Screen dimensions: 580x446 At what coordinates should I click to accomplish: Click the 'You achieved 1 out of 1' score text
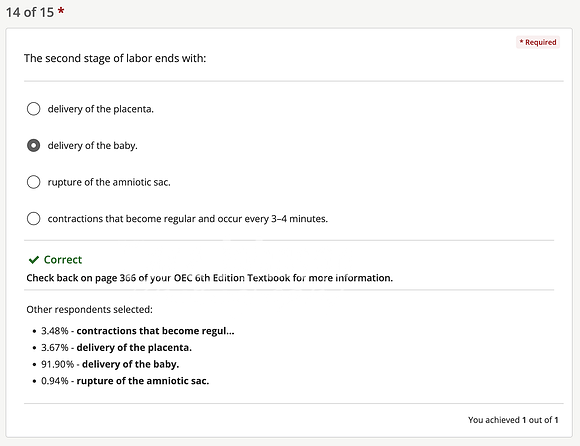pyautogui.click(x=513, y=420)
